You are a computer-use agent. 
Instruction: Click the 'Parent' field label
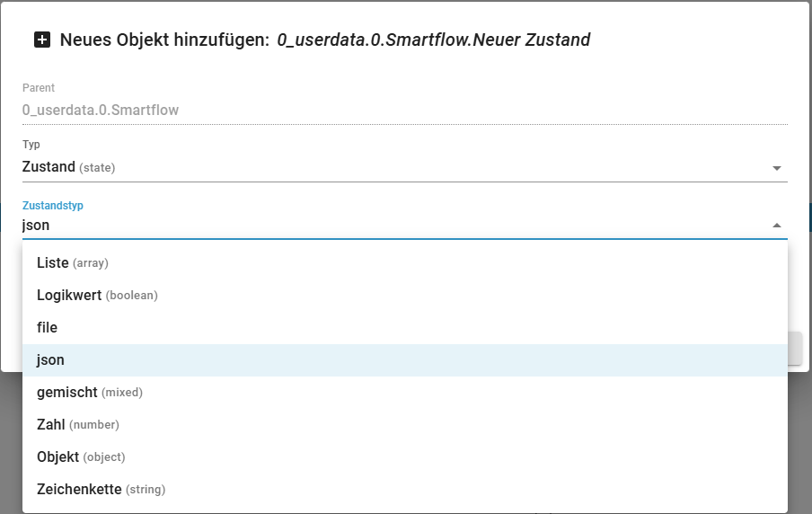39,88
